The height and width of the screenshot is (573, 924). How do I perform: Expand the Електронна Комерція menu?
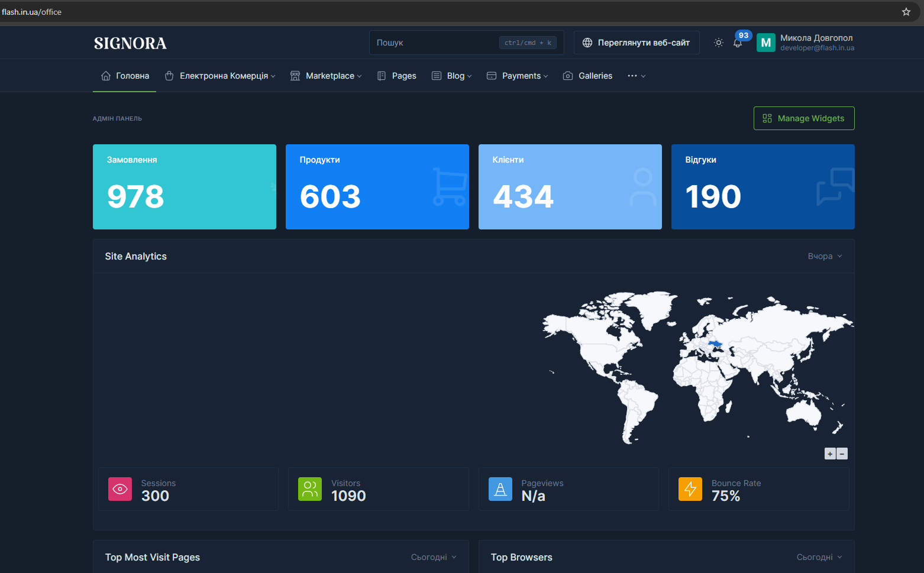(221, 76)
